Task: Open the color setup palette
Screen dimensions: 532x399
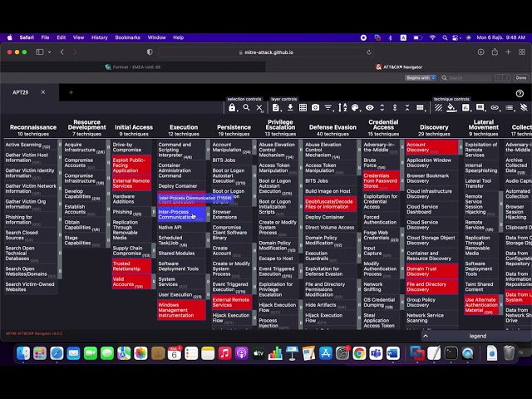Action: [355, 108]
